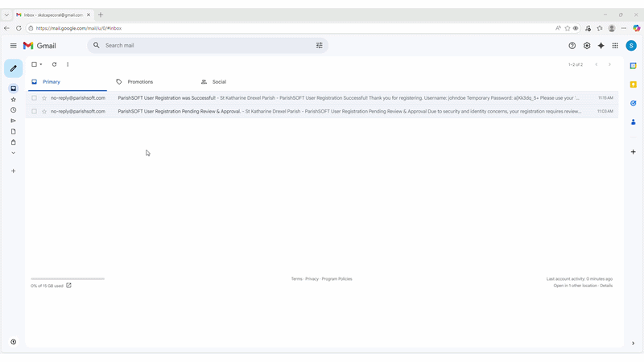Open the Support help icon

572,46
